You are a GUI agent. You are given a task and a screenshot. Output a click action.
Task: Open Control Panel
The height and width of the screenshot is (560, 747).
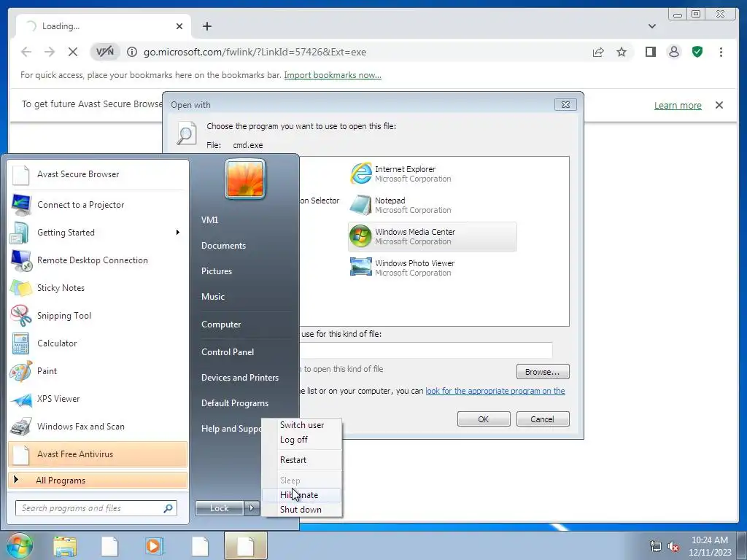tap(228, 352)
